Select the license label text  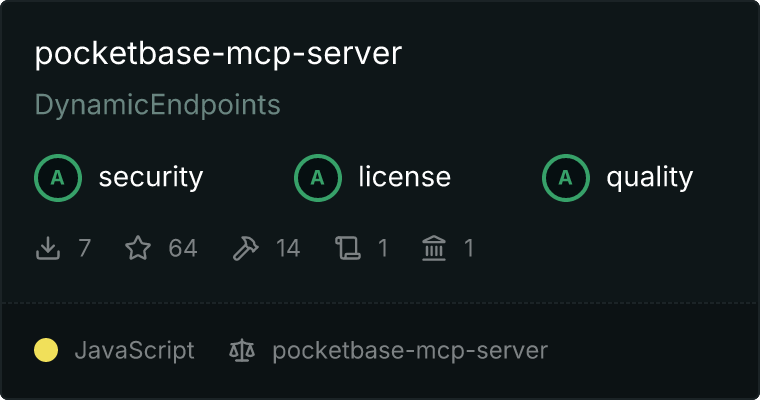coord(405,177)
